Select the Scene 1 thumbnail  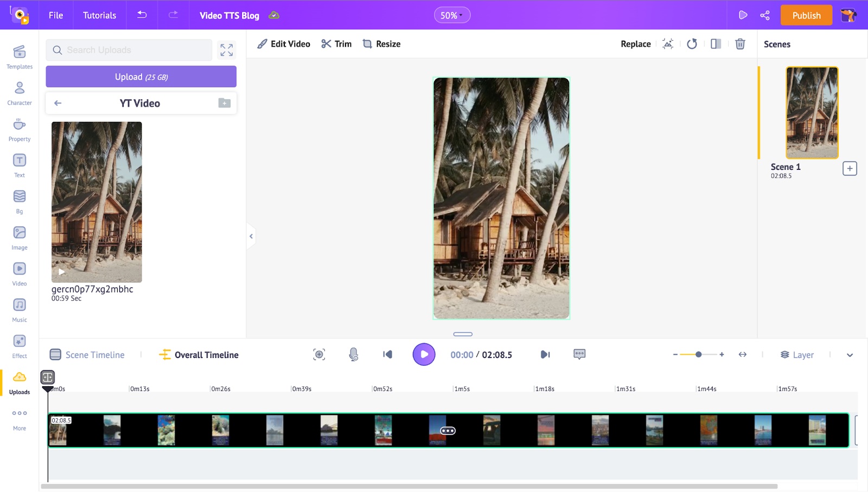coord(812,113)
